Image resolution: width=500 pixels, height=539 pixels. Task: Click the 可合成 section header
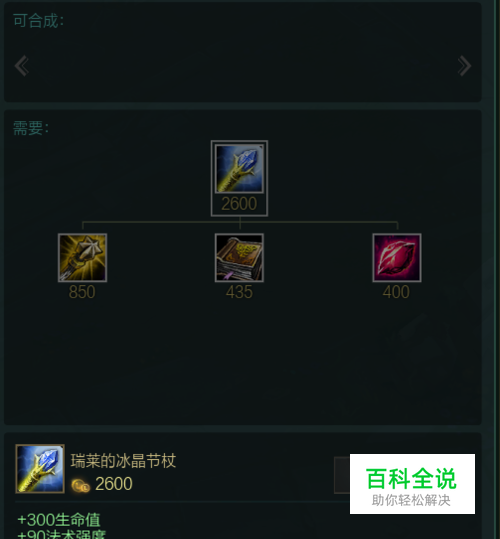[x=38, y=21]
